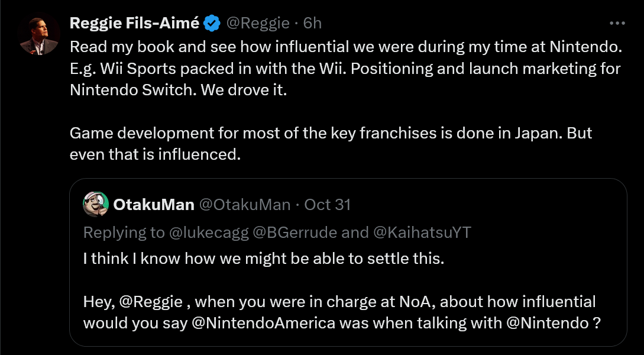
Task: Click Reggie Fils-Aimé's profile avatar
Action: [39, 35]
